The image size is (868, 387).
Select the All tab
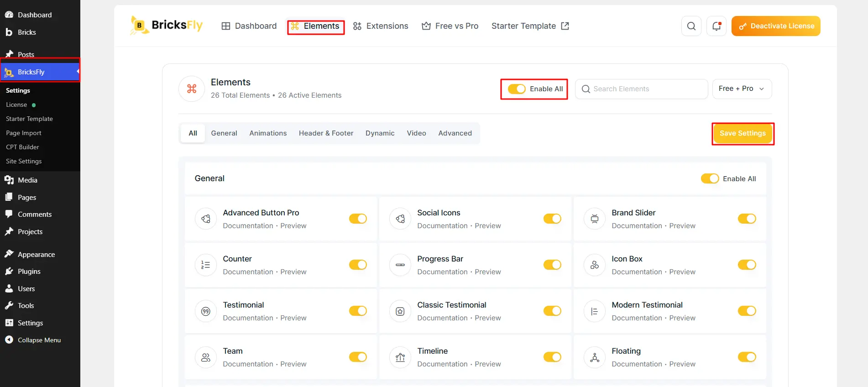tap(193, 133)
